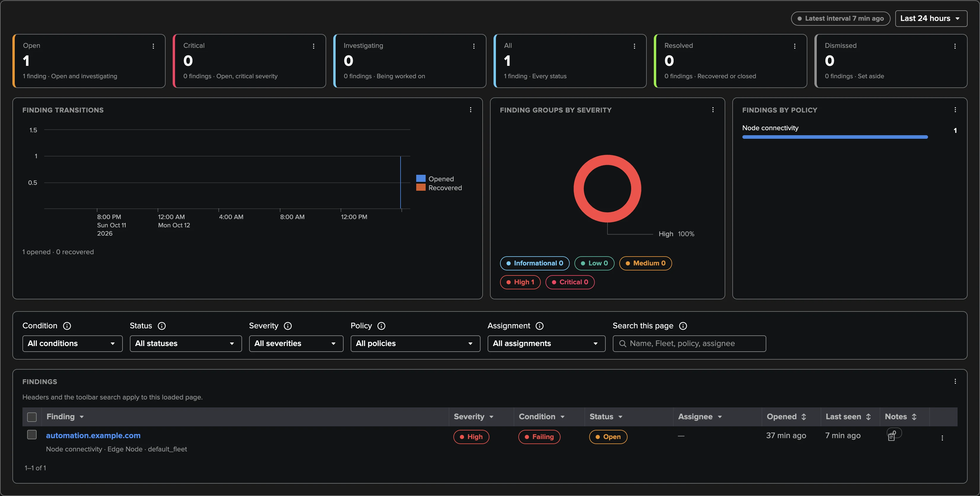The height and width of the screenshot is (496, 980).
Task: Click the Latest interval 7 min ago pill
Action: click(840, 18)
